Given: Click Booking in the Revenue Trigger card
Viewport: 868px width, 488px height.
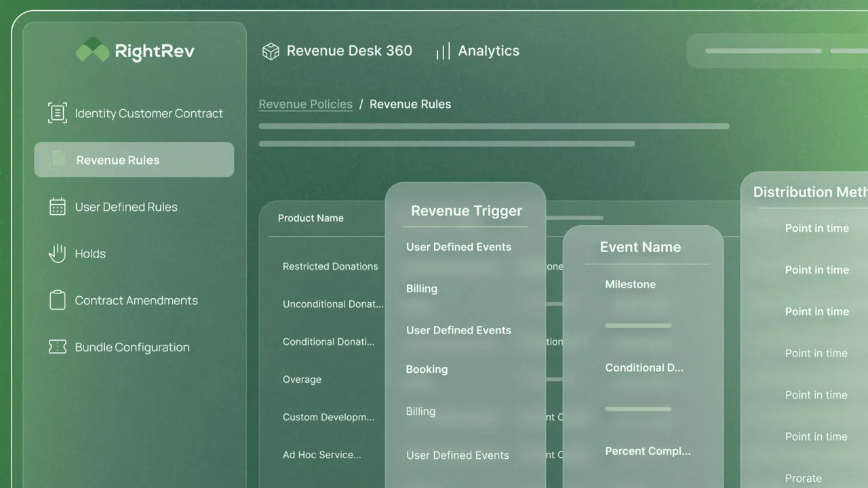Looking at the screenshot, I should 427,369.
